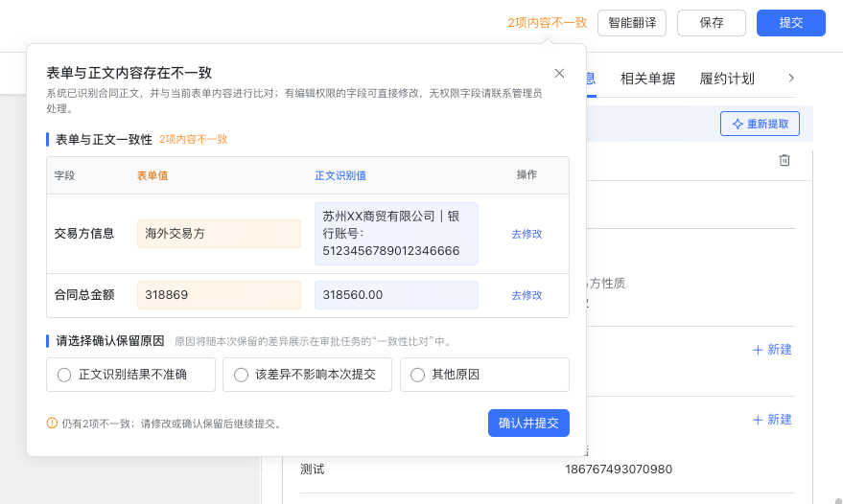Click upper 新建 add link
The width and height of the screenshot is (843, 504).
(772, 350)
